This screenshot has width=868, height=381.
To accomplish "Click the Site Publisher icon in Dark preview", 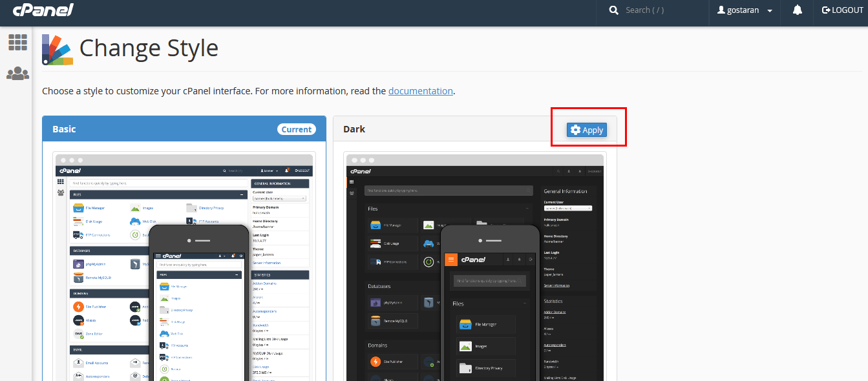I will 375,362.
